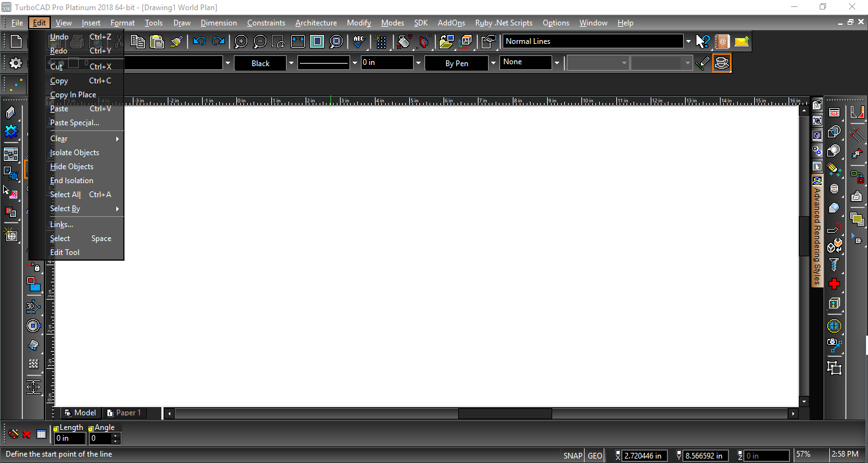Click the Zoom Extents icon
This screenshot has height=463, width=868.
click(x=298, y=41)
